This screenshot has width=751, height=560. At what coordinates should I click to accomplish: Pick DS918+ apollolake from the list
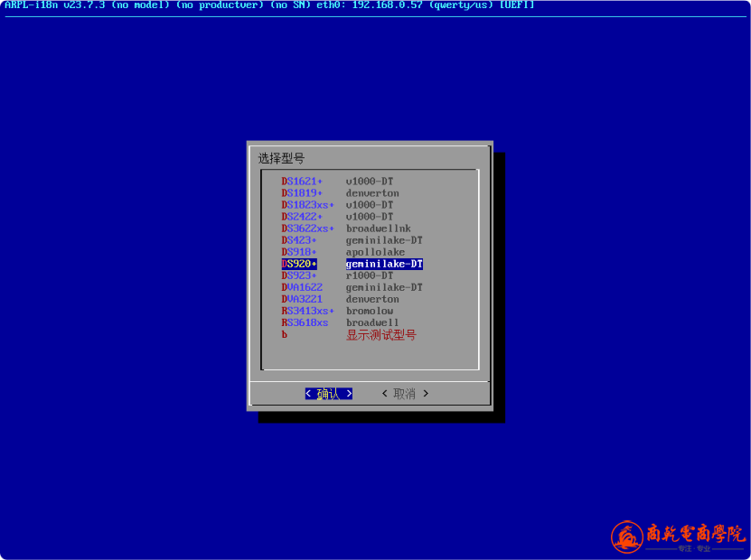343,252
